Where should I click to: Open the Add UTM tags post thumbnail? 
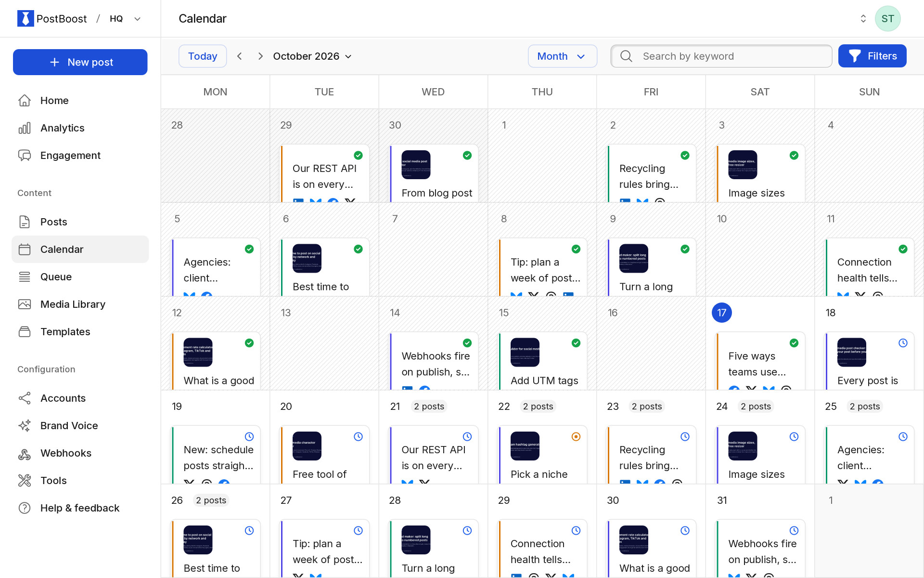pos(525,353)
